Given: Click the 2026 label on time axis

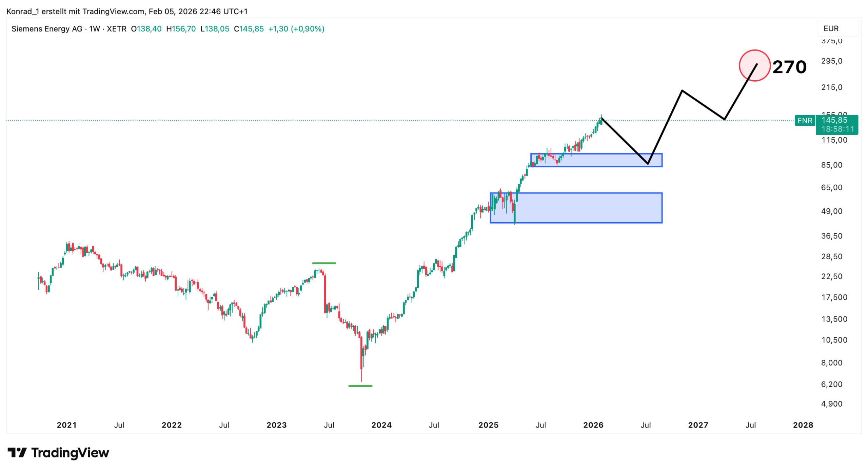Looking at the screenshot, I should click(x=593, y=425).
